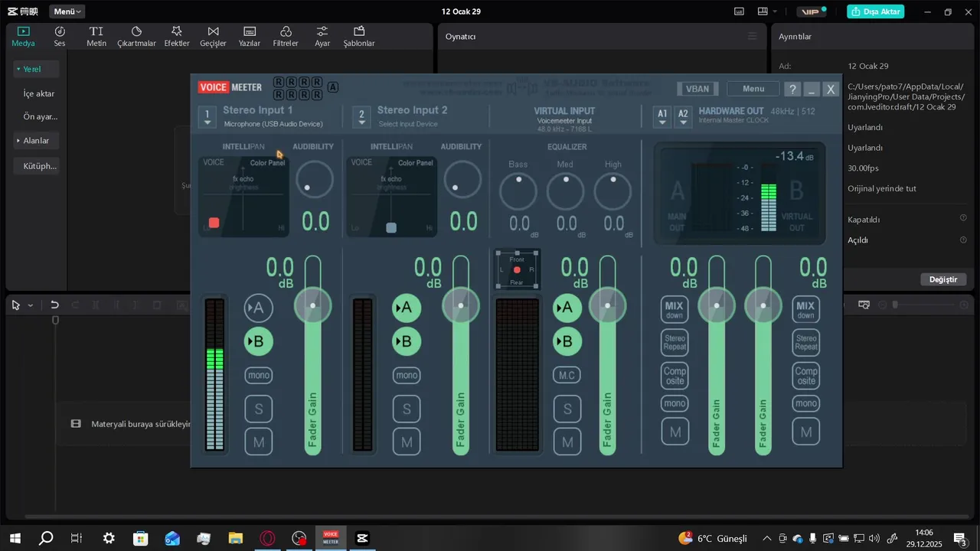Click the Stereo Input 1 Fader Gain knob
Image resolution: width=980 pixels, height=551 pixels.
coord(313,305)
